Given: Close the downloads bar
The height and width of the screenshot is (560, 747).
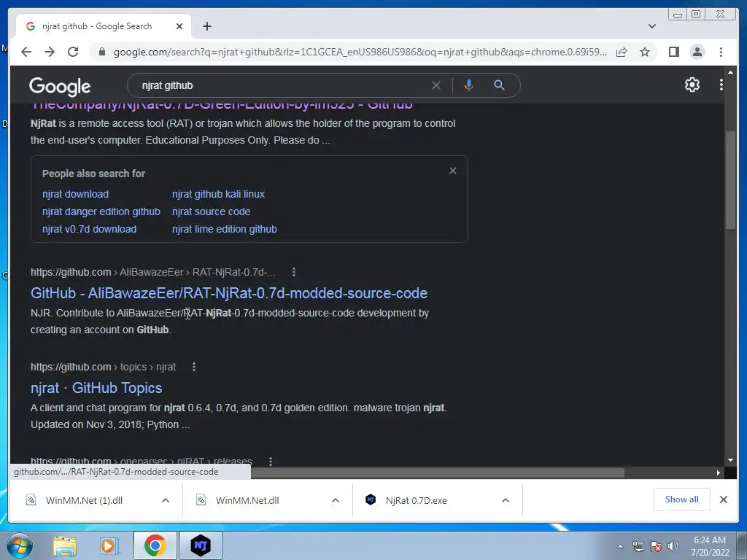Looking at the screenshot, I should tap(723, 499).
